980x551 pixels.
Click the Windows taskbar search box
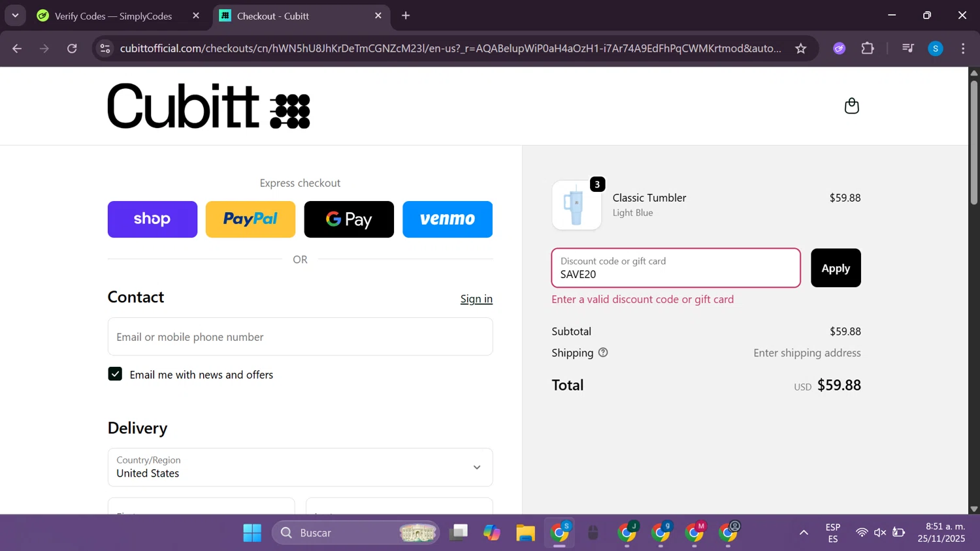click(x=356, y=533)
